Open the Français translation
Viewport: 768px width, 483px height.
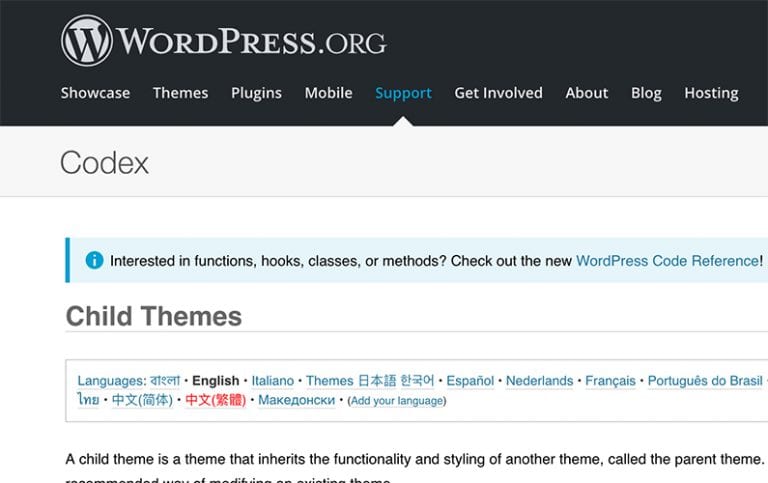click(x=610, y=381)
